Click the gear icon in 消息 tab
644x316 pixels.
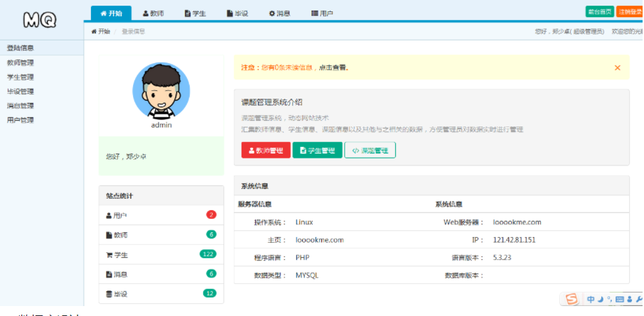272,13
